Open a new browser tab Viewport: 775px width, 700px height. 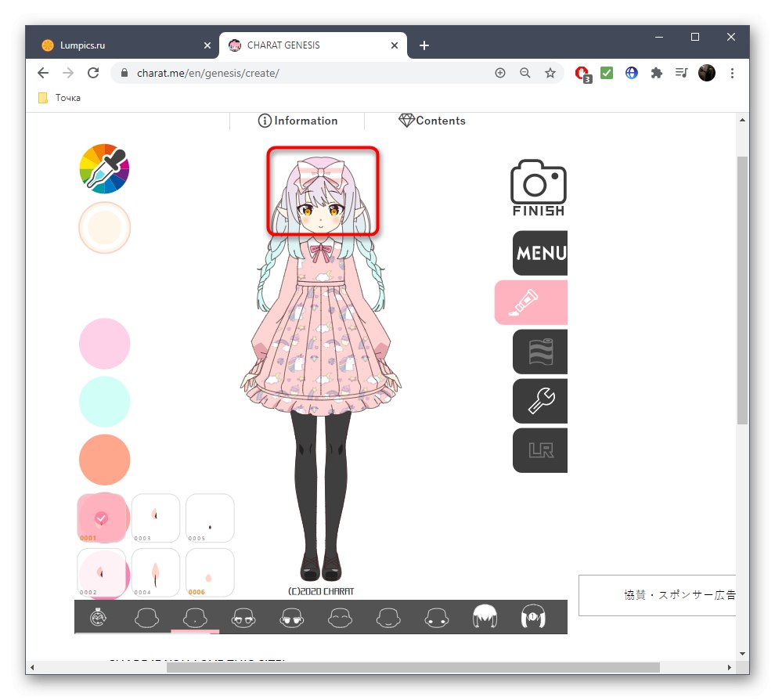[x=424, y=45]
